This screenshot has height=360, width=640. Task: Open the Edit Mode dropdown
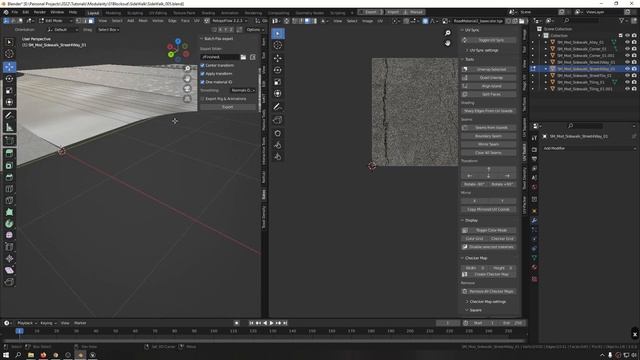pyautogui.click(x=56, y=20)
